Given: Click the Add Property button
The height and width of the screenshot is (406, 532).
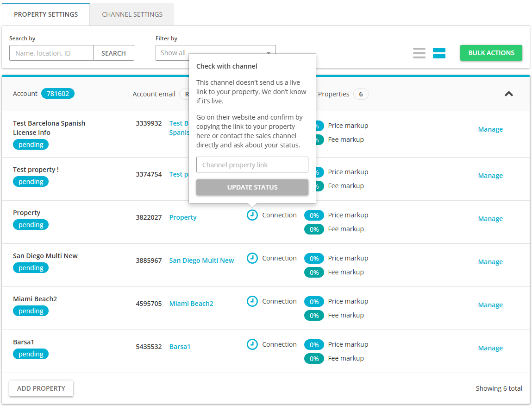Looking at the screenshot, I should pos(41,388).
